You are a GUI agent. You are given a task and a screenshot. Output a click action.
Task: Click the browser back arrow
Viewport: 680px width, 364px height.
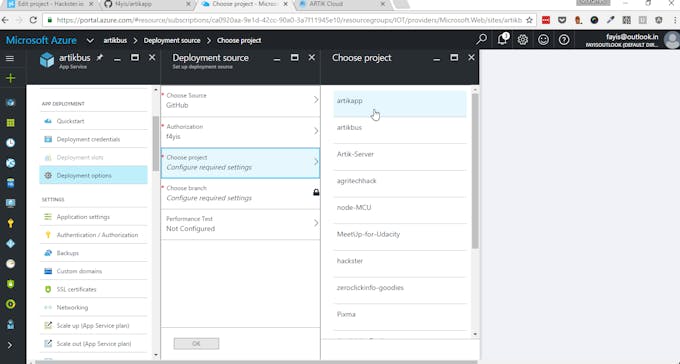pyautogui.click(x=5, y=20)
